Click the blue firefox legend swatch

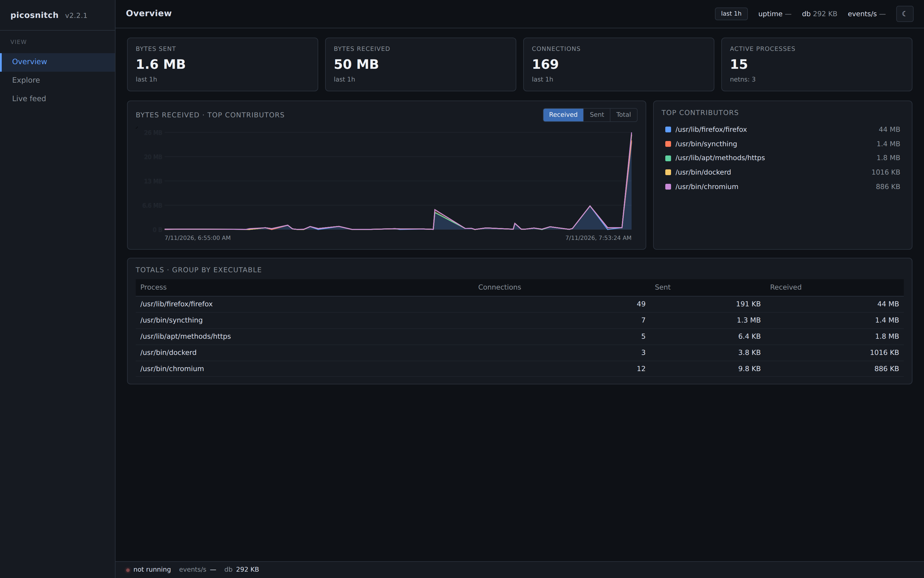click(x=668, y=129)
